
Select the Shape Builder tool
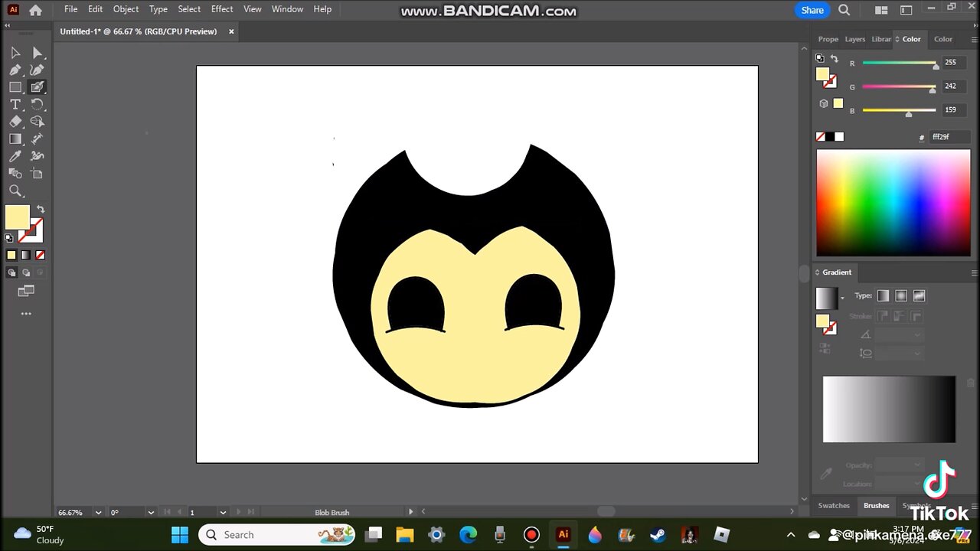(x=37, y=122)
